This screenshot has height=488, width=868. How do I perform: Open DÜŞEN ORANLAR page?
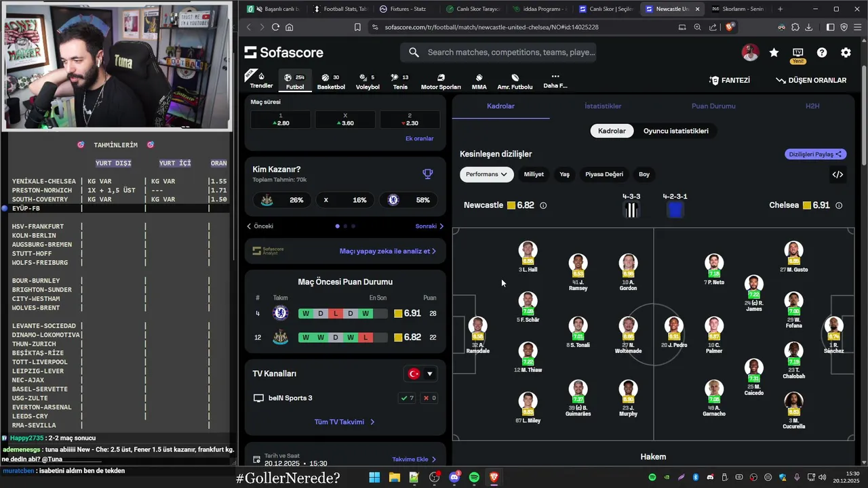811,80
